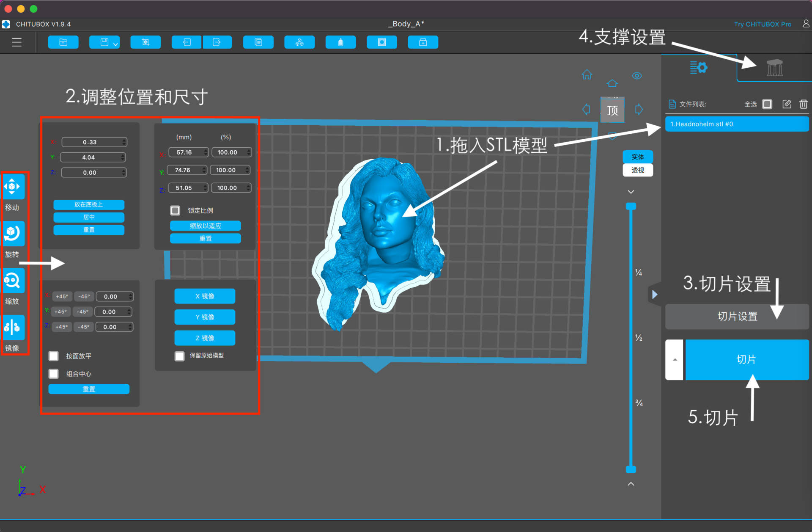812x532 pixels.
Task: Click Y mirror (Y 镜像) button
Action: coord(205,317)
